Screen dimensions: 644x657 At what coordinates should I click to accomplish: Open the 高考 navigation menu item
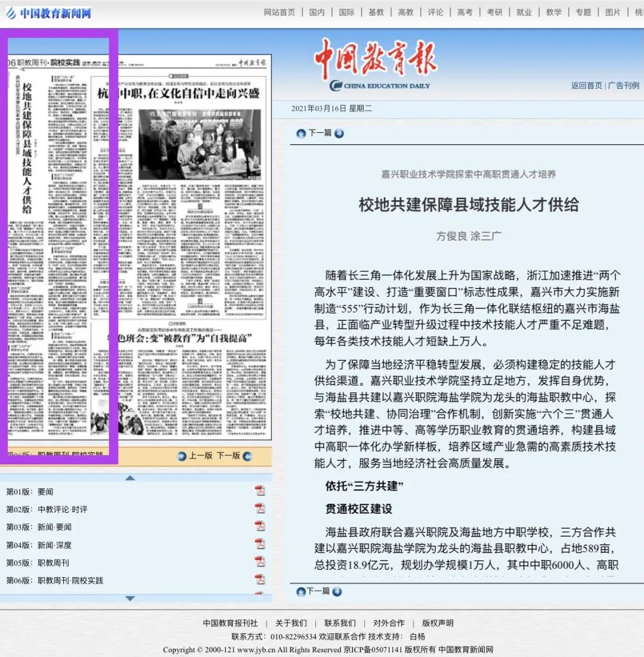pos(465,13)
